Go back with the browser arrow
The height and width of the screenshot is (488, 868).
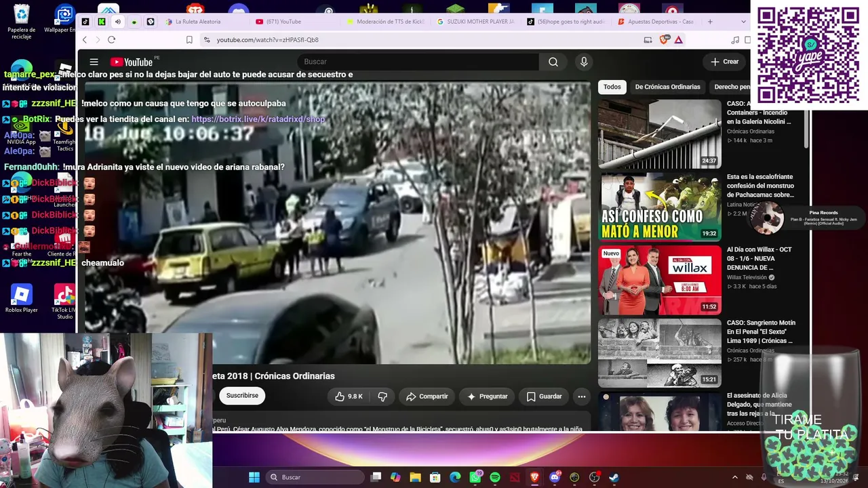pyautogui.click(x=85, y=40)
